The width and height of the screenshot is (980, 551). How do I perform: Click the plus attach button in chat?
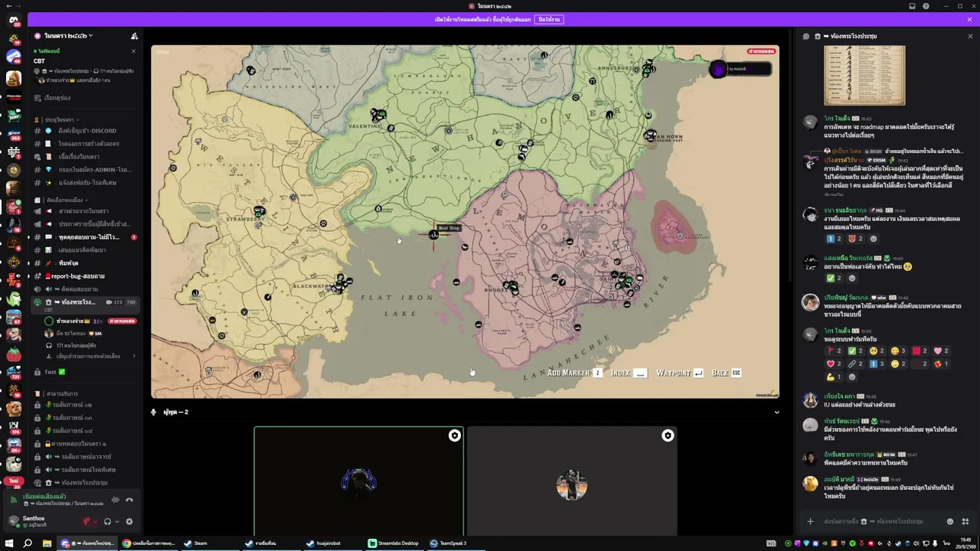coord(810,521)
